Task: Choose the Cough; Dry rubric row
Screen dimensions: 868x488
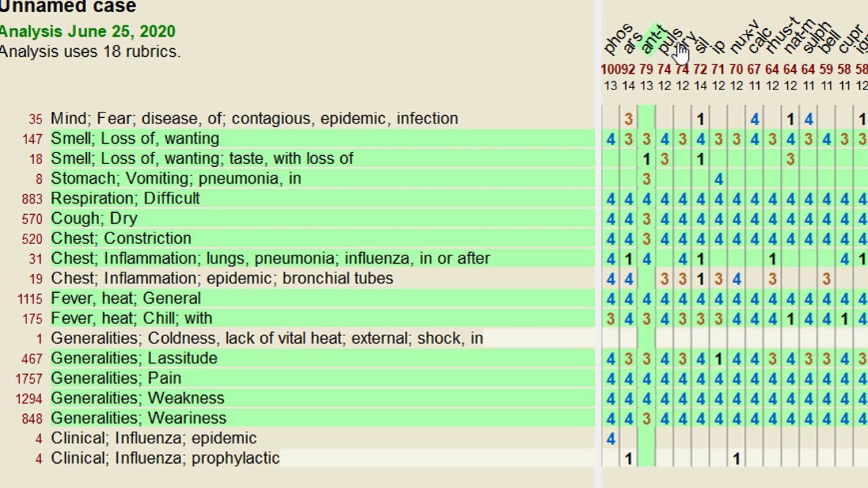Action: pos(94,218)
